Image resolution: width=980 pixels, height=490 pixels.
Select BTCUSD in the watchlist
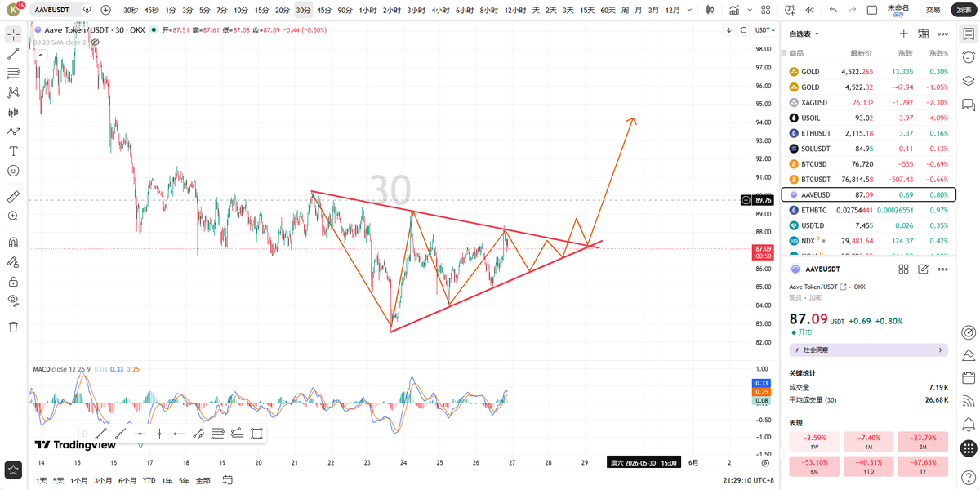868,163
